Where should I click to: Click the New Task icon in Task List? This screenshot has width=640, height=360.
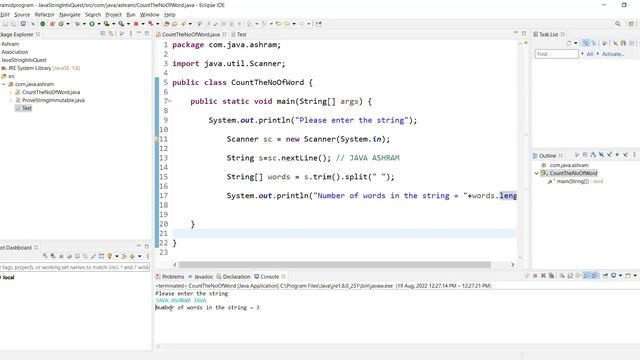[569, 43]
